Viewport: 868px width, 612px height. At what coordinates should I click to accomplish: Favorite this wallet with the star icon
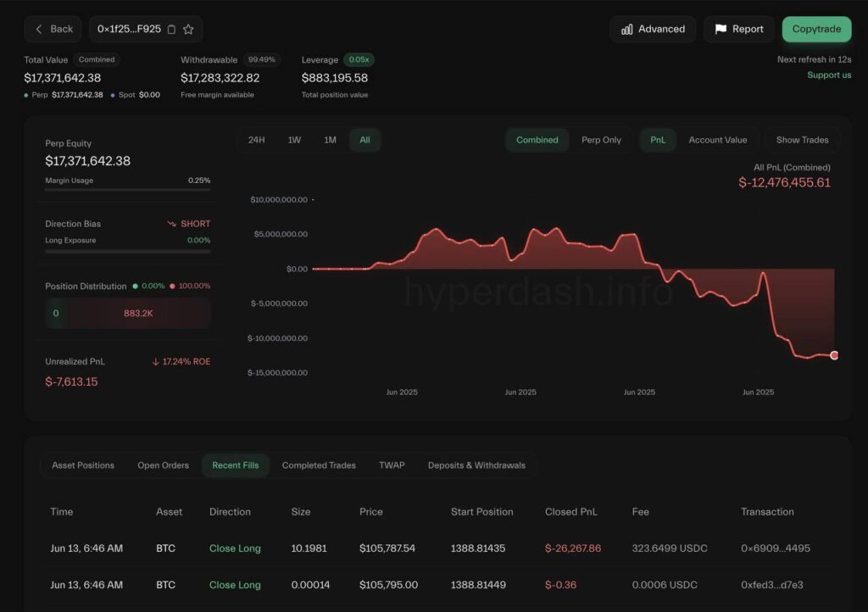tap(188, 29)
